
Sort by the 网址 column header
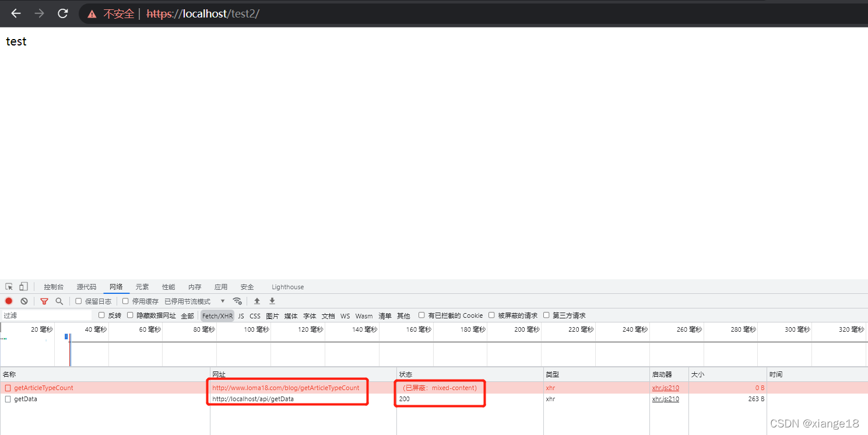point(303,374)
